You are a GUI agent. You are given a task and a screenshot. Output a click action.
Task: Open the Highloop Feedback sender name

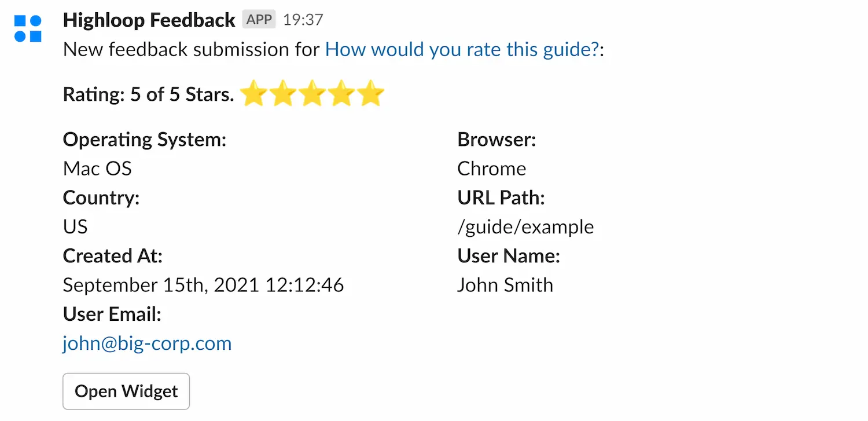(149, 20)
